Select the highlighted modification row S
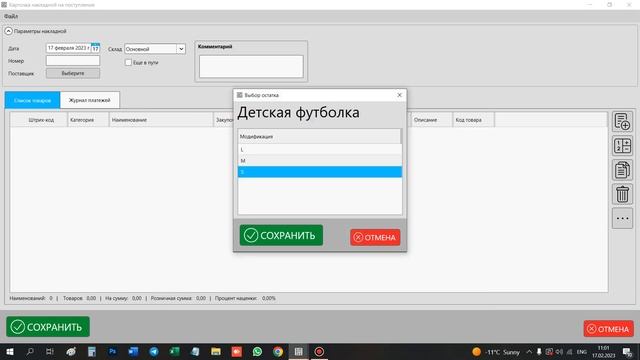 [x=320, y=172]
